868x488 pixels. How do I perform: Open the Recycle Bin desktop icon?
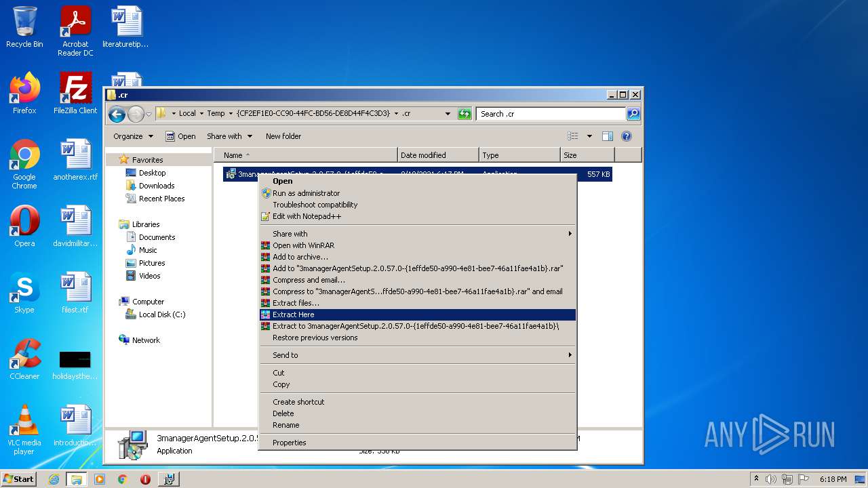coord(24,27)
